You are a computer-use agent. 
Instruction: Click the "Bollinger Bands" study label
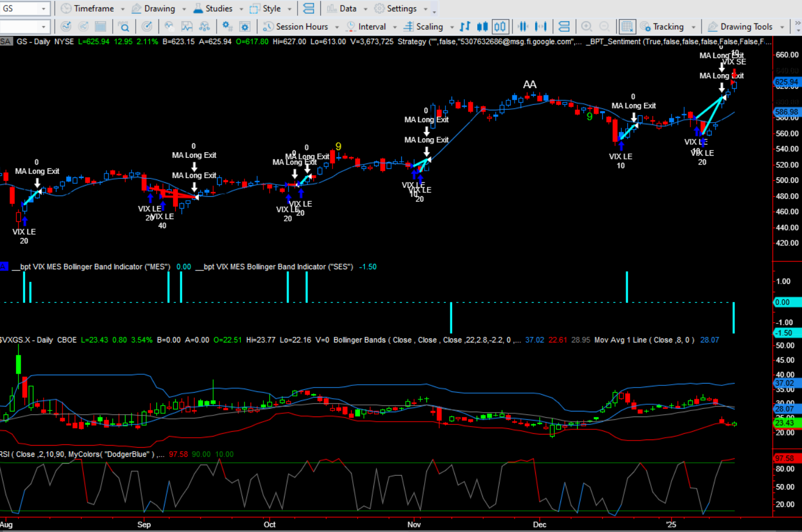coord(359,340)
